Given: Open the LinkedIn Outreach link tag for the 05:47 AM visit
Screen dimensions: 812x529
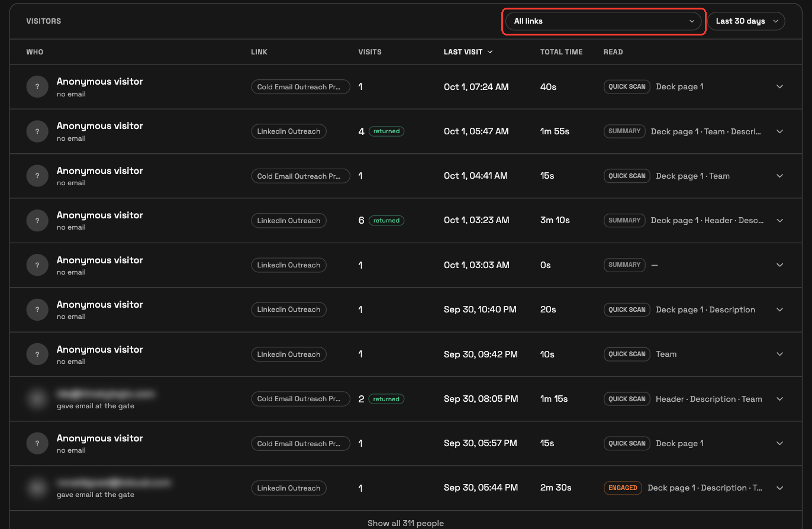Looking at the screenshot, I should click(x=289, y=131).
